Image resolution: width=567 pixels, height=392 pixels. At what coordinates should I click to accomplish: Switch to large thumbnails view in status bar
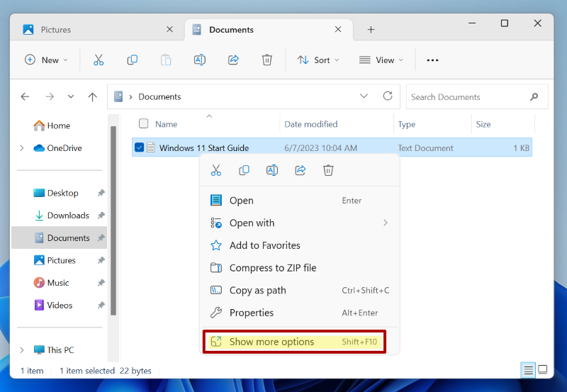(543, 370)
